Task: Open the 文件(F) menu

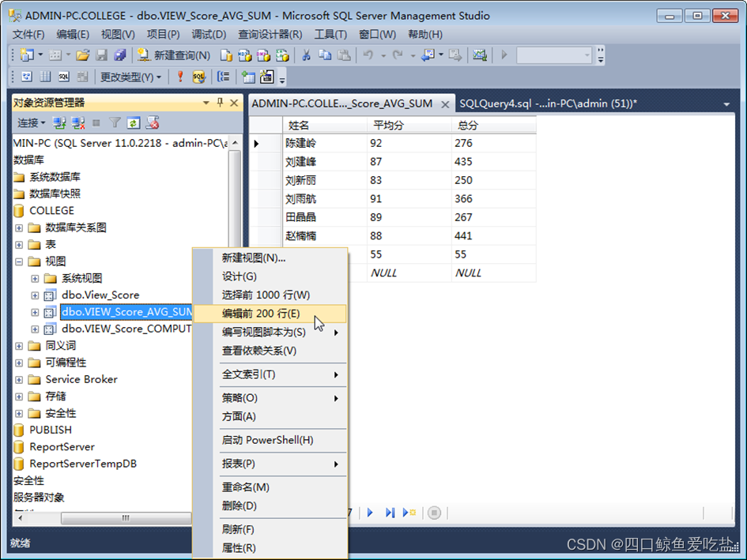Action: [28, 34]
